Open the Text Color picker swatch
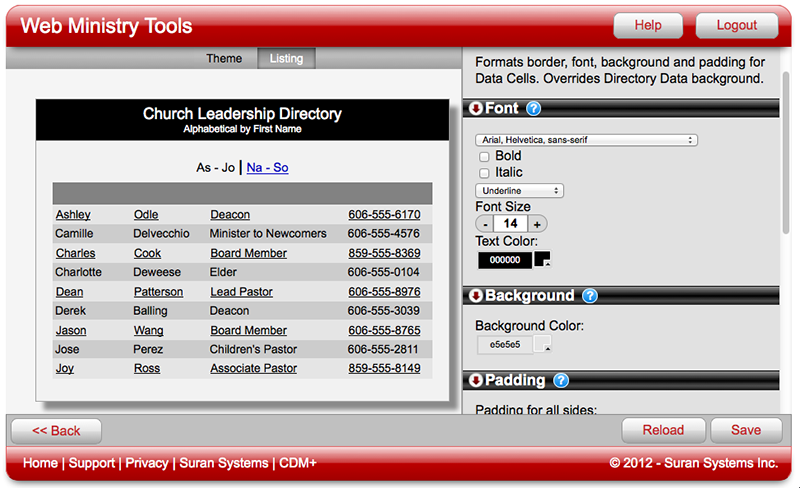Image resolution: width=800 pixels, height=488 pixels. click(543, 260)
